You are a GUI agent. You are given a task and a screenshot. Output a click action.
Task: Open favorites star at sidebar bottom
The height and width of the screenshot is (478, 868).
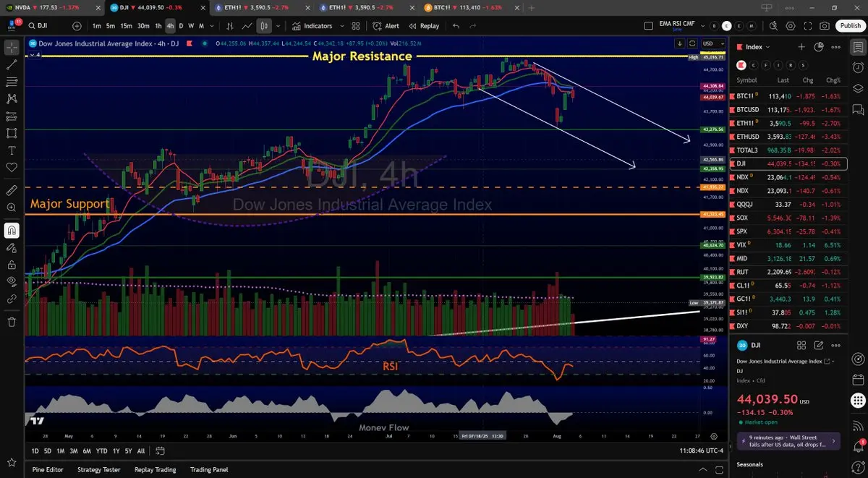coord(12,462)
